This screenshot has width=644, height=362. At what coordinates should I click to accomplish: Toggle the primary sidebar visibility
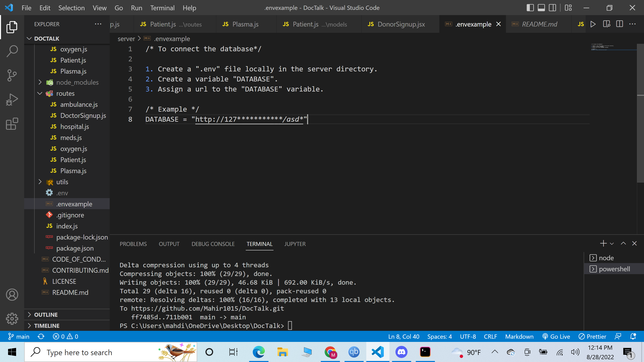click(530, 8)
